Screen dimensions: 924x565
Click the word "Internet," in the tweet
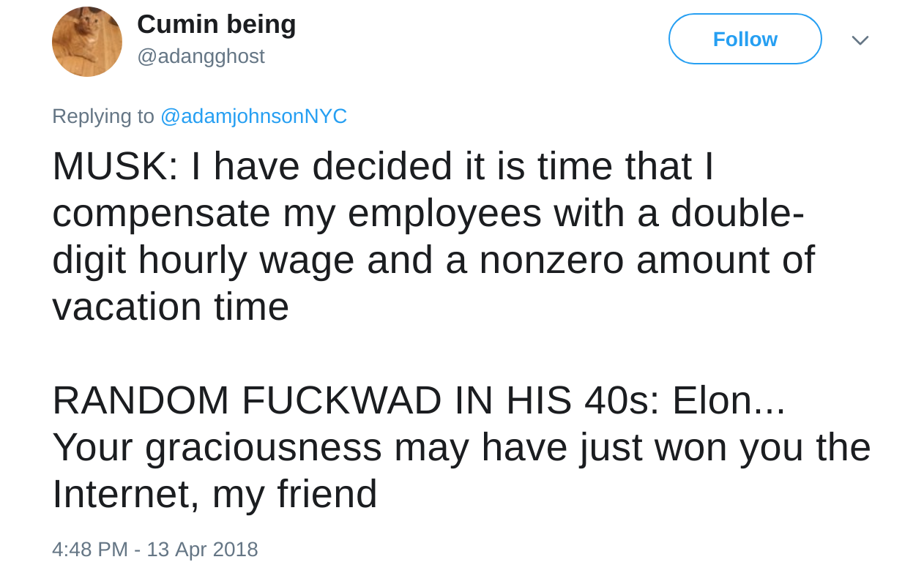tap(125, 494)
